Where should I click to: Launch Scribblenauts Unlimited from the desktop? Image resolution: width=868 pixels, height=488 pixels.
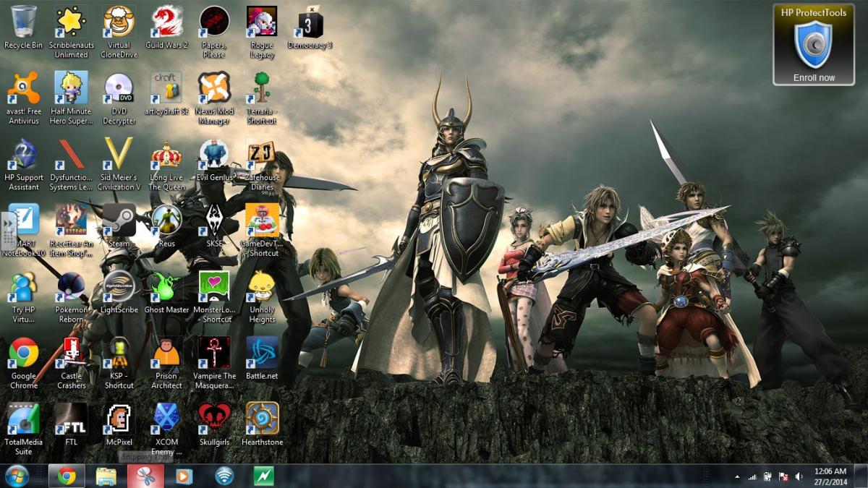[x=71, y=33]
